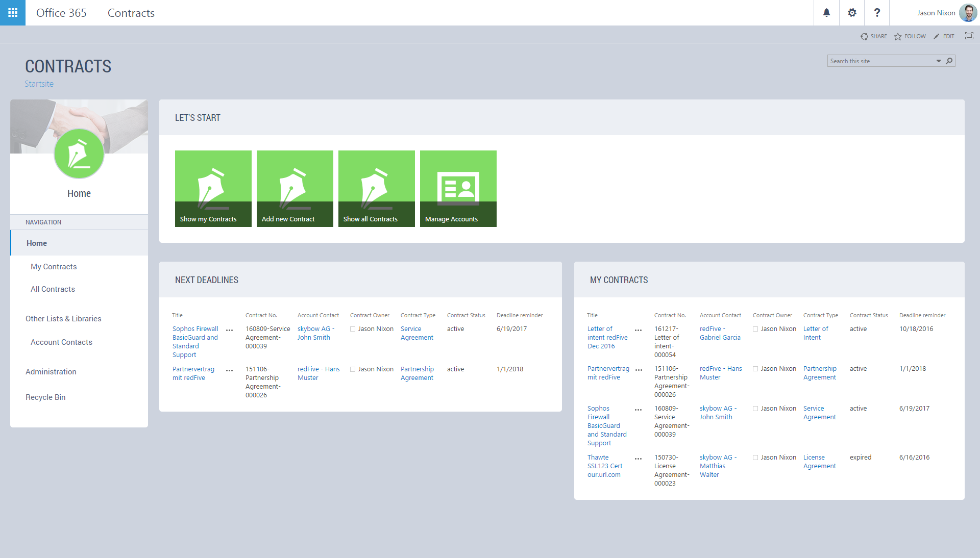Image resolution: width=980 pixels, height=558 pixels.
Task: Sort Next Deadlines by Title column
Action: coord(177,315)
